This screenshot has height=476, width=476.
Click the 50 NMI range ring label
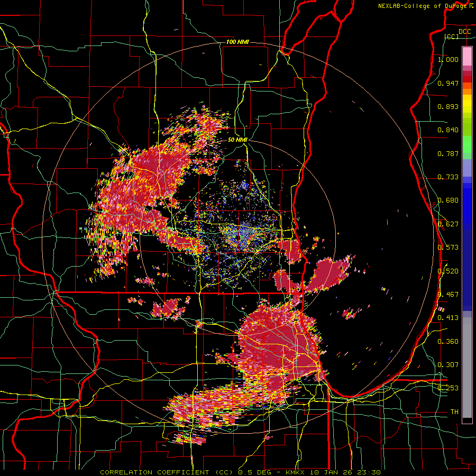(237, 140)
